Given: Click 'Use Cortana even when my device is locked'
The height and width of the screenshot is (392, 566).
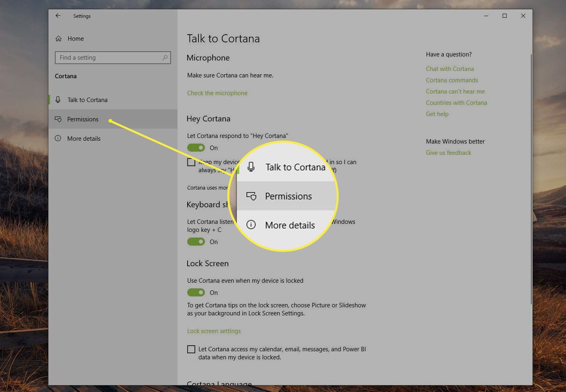Looking at the screenshot, I should (245, 281).
